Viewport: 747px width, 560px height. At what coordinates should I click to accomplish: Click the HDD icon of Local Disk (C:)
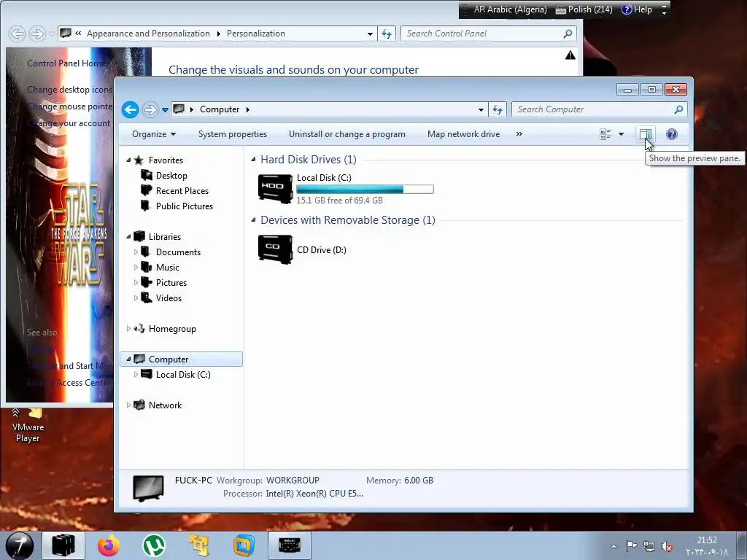pyautogui.click(x=275, y=189)
